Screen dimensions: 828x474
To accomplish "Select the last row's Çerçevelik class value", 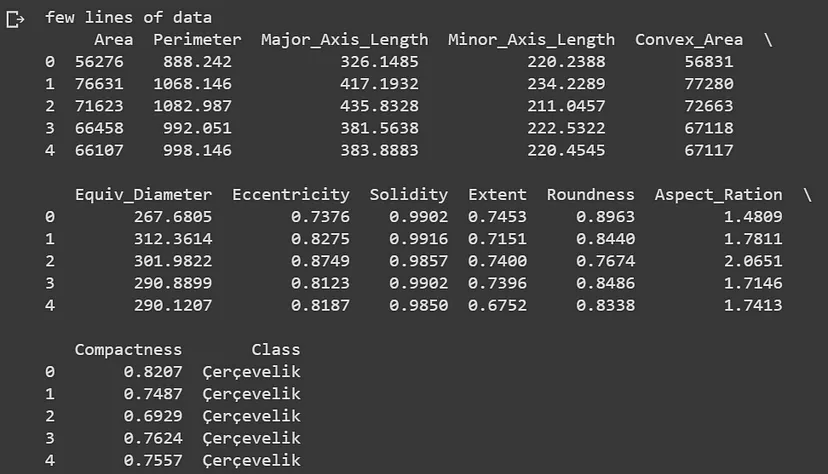I will tap(251, 460).
